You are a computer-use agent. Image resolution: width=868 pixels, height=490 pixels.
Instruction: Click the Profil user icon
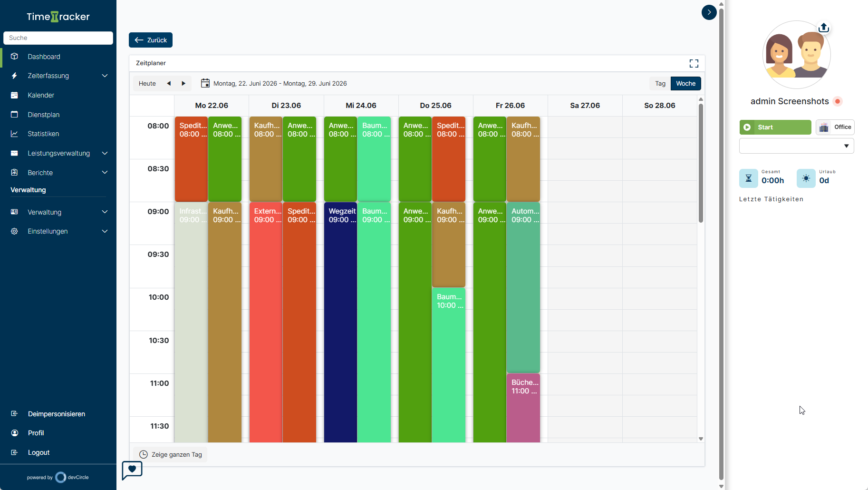click(x=14, y=433)
